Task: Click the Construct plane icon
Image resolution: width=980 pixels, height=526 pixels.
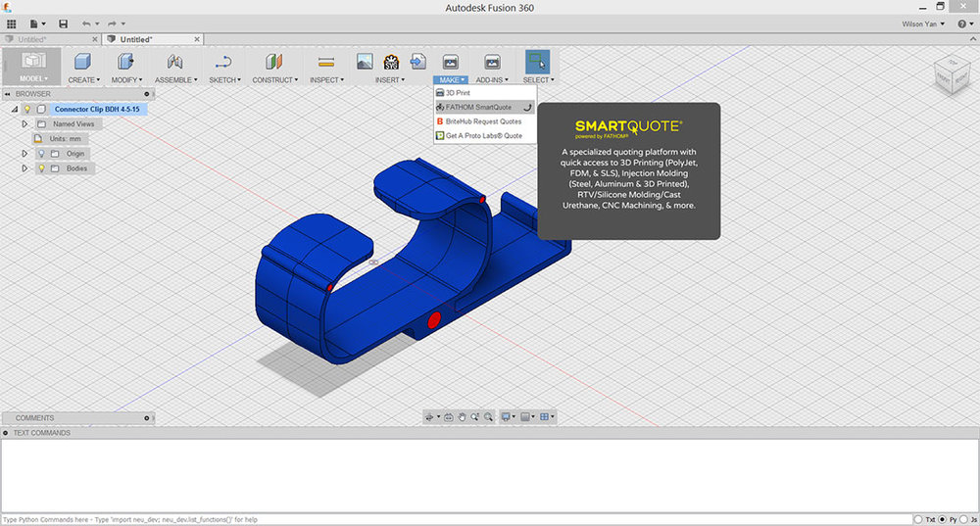Action: (x=273, y=62)
